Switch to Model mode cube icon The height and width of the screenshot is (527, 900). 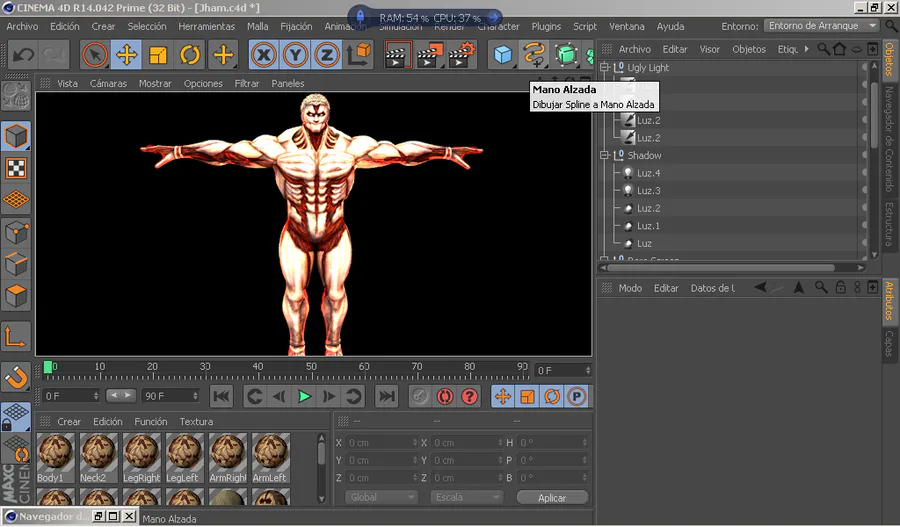16,137
